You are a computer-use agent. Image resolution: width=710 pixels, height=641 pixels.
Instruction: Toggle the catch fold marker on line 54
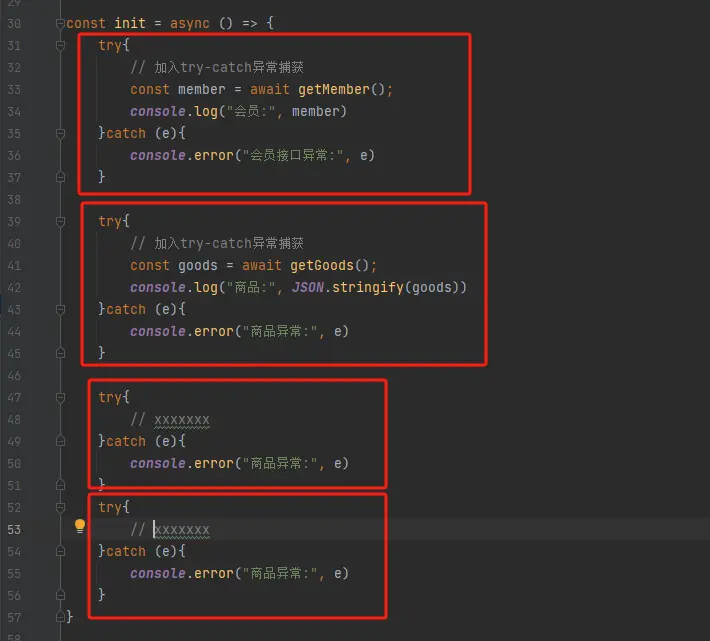pyautogui.click(x=60, y=551)
